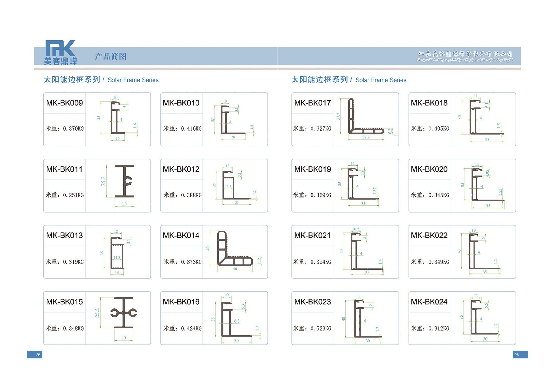This screenshot has height=392, width=555.
Task: Click weight value 0.349KG
Action: click(439, 262)
